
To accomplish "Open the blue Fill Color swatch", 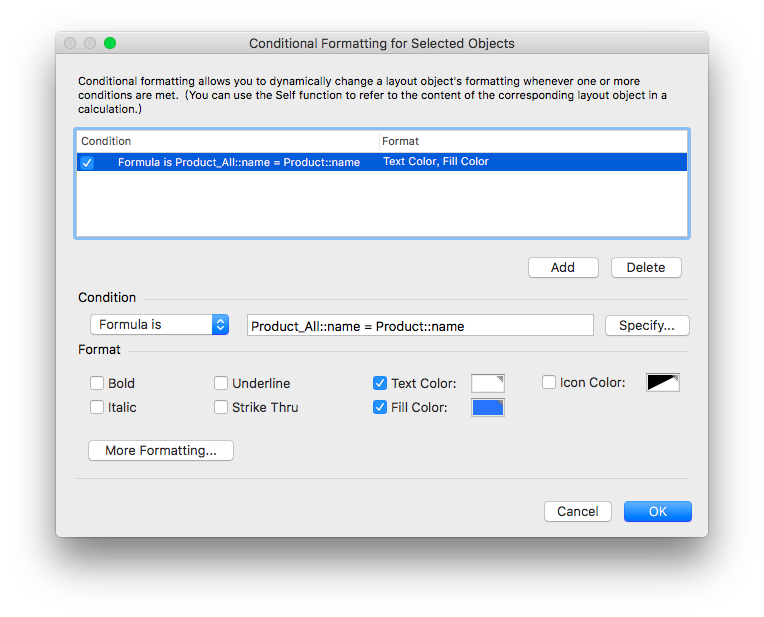I will (487, 407).
